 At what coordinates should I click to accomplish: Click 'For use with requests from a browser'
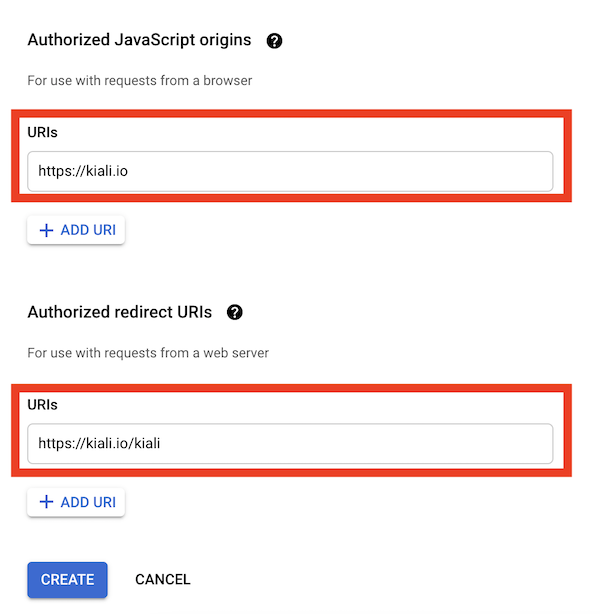tap(139, 80)
